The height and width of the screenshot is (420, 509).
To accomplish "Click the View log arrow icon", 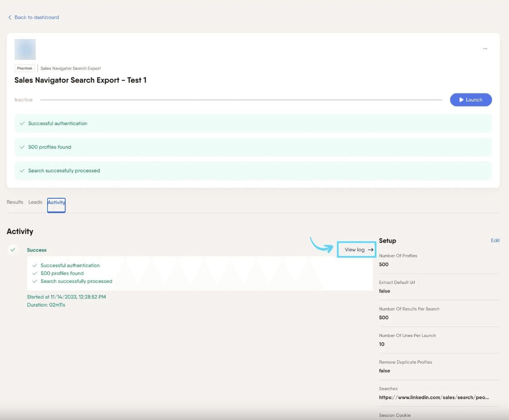I will click(371, 250).
